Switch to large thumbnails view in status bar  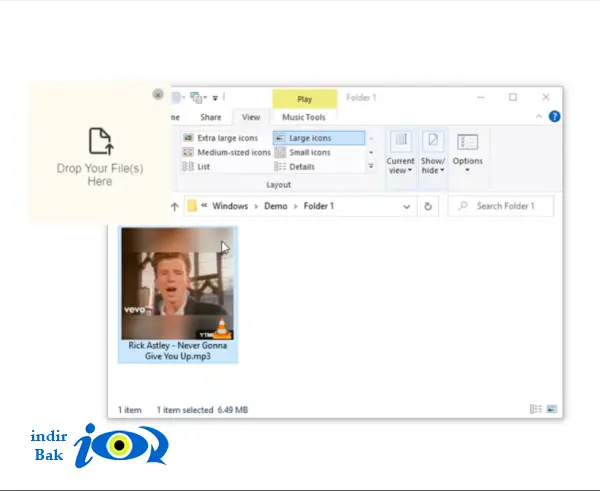point(551,409)
